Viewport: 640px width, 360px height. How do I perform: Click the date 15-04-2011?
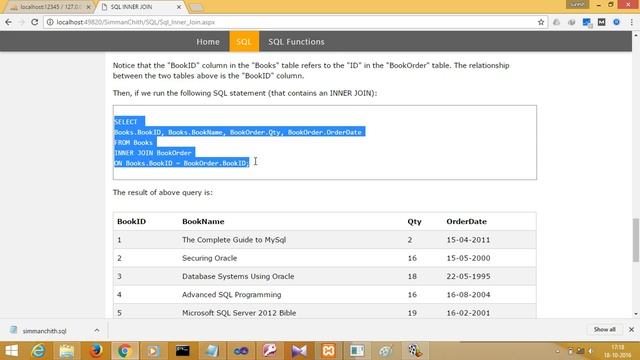[468, 240]
